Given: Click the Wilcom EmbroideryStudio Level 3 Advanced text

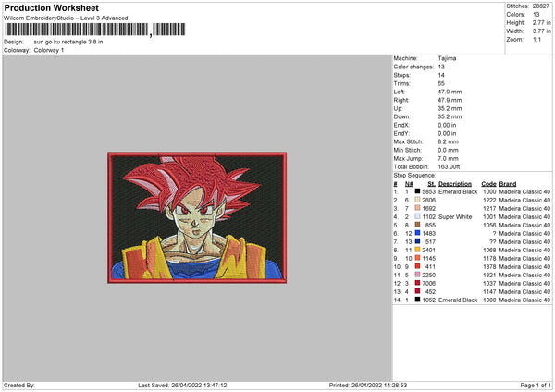Looking at the screenshot, I should coord(66,18).
